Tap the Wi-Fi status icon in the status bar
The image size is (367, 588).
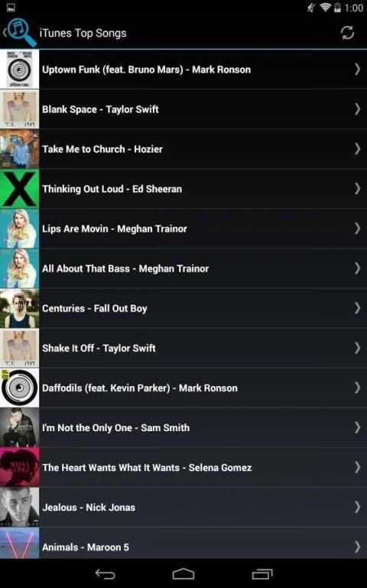click(x=326, y=8)
